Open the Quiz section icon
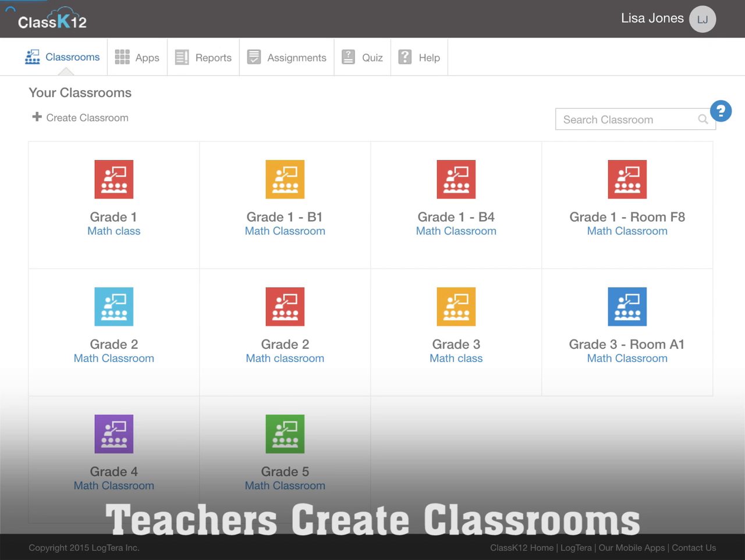 (348, 56)
